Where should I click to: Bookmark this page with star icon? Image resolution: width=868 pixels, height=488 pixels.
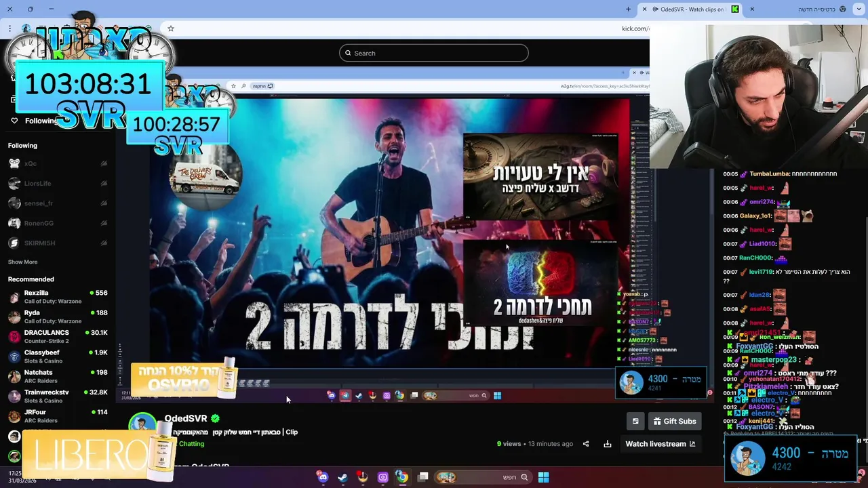171,28
